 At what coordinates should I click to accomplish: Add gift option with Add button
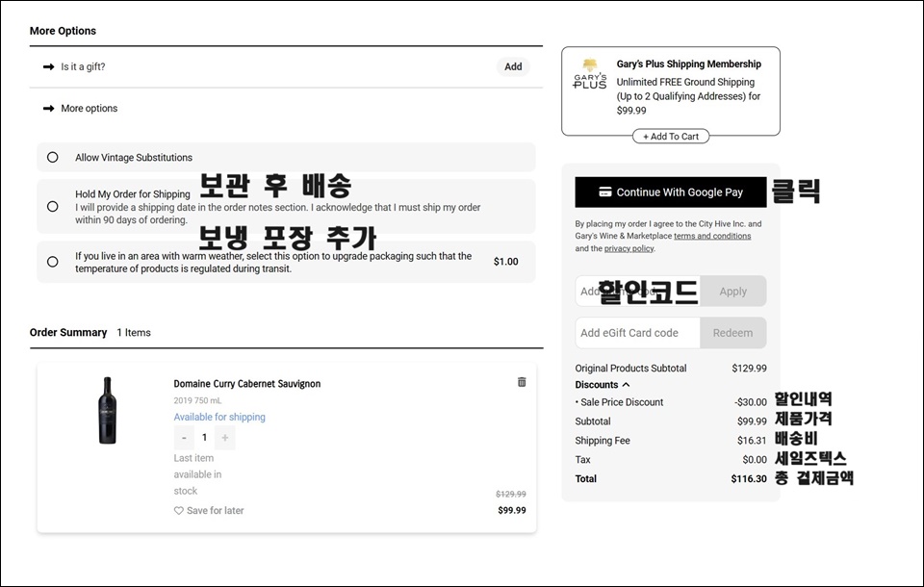coord(513,66)
